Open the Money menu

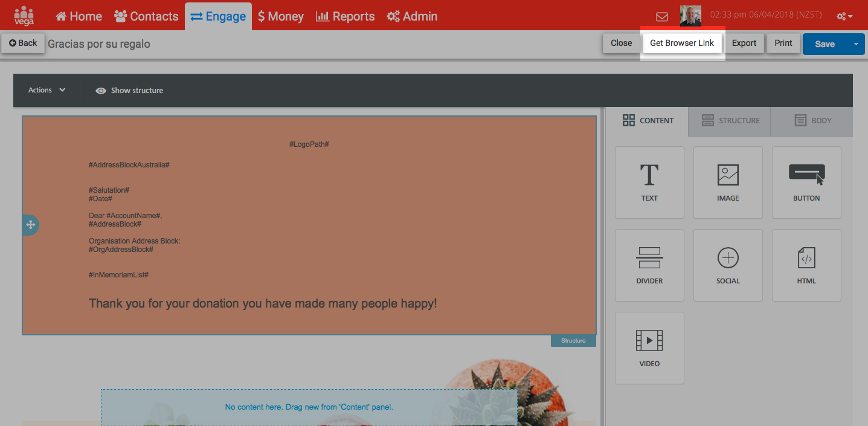pos(281,16)
